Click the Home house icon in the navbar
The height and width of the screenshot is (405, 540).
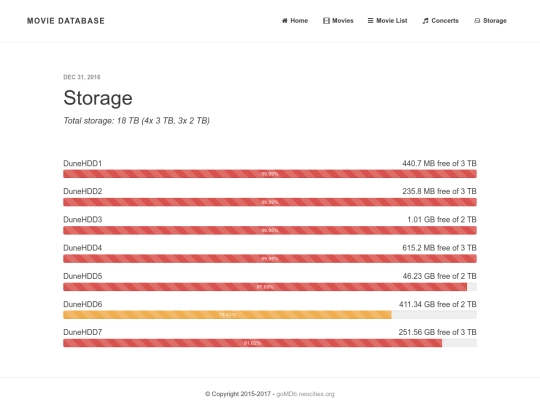(x=284, y=21)
